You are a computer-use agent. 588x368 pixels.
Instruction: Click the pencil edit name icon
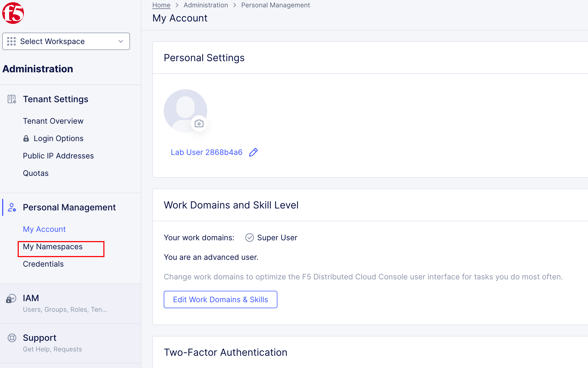(x=253, y=152)
